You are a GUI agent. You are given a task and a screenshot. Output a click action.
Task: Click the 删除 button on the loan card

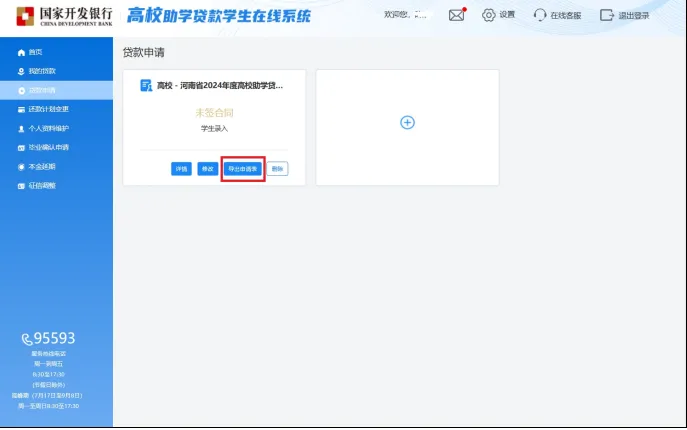click(x=277, y=169)
